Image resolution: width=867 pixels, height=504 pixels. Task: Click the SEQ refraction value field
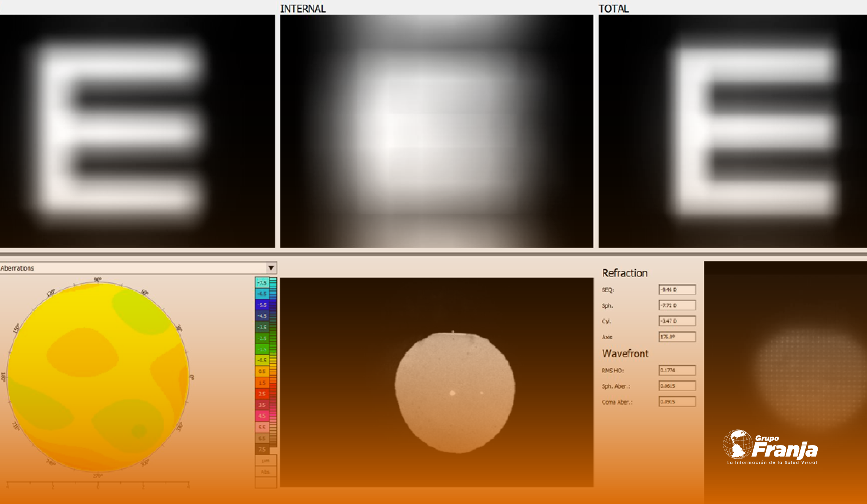click(677, 290)
